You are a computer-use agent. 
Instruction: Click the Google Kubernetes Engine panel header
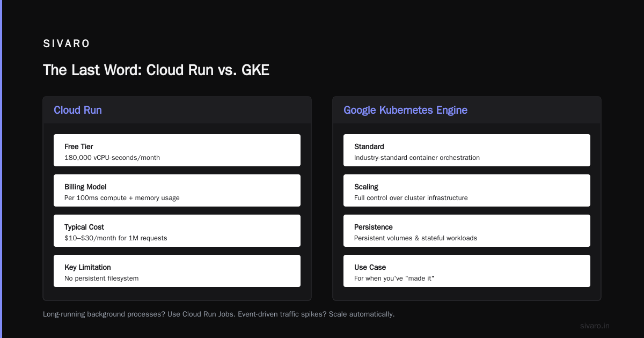pyautogui.click(x=467, y=110)
